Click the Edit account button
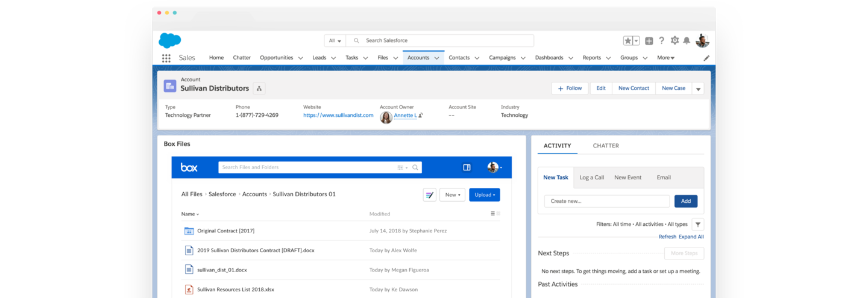The height and width of the screenshot is (298, 868). coord(601,88)
